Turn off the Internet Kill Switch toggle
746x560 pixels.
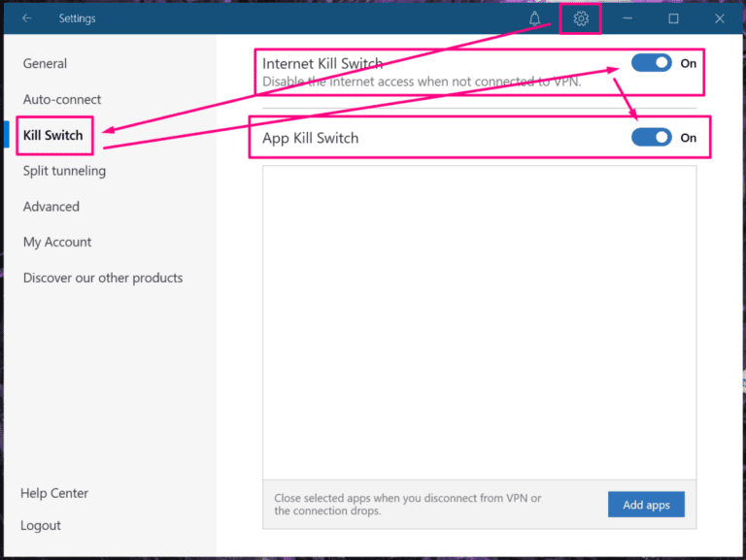click(x=651, y=63)
